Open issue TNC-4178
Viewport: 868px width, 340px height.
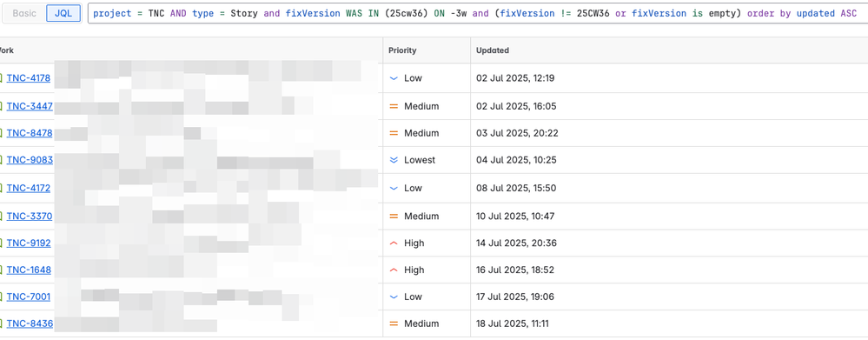point(28,78)
